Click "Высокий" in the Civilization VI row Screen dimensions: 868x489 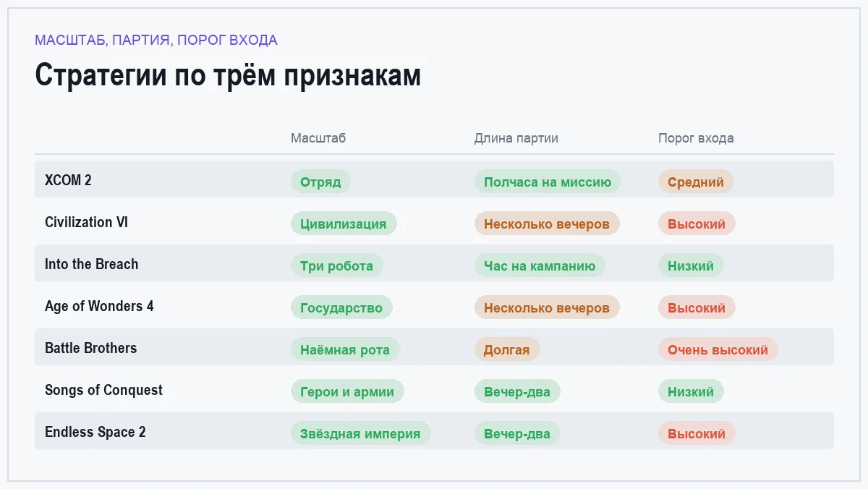click(x=697, y=224)
